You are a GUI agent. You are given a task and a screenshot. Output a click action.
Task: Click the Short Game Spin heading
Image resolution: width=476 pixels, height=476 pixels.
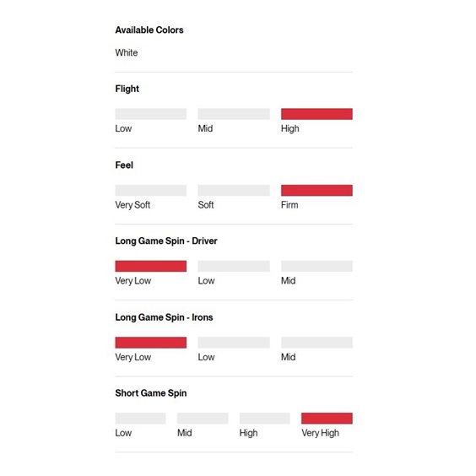[x=151, y=393]
